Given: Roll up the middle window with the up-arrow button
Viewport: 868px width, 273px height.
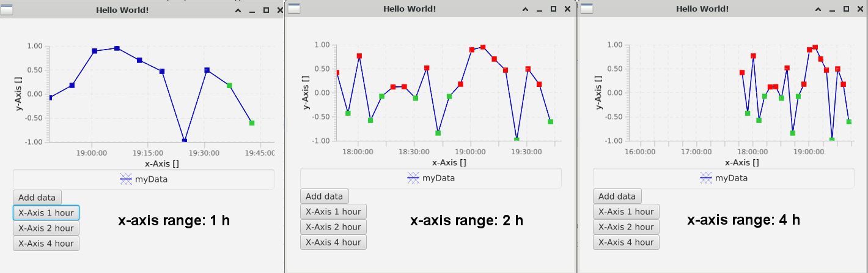Looking at the screenshot, I should (526, 9).
